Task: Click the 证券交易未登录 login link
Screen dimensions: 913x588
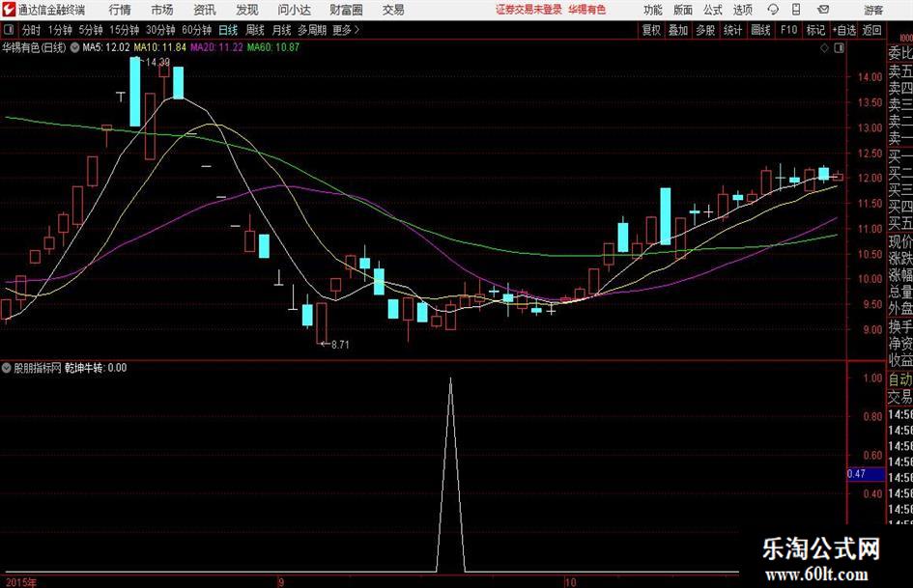Action: (x=528, y=10)
